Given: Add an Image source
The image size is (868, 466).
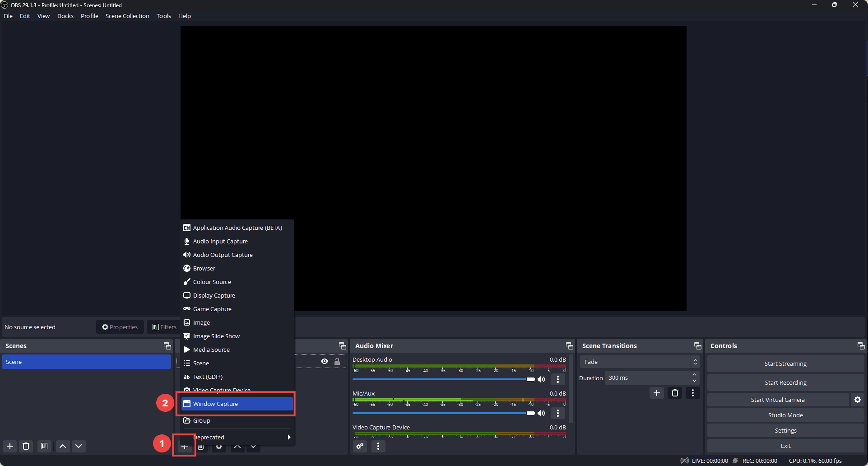Looking at the screenshot, I should pyautogui.click(x=237, y=322).
